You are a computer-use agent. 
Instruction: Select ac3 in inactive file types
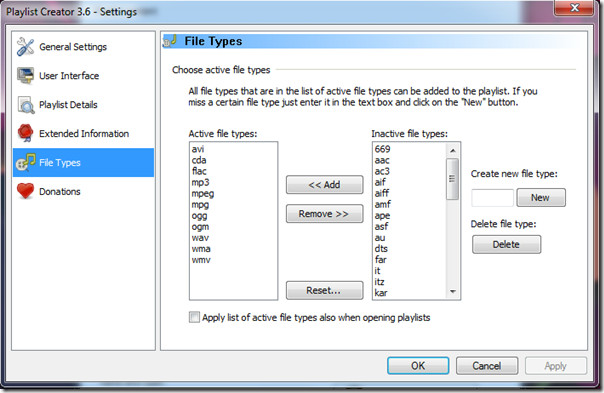tap(410, 171)
